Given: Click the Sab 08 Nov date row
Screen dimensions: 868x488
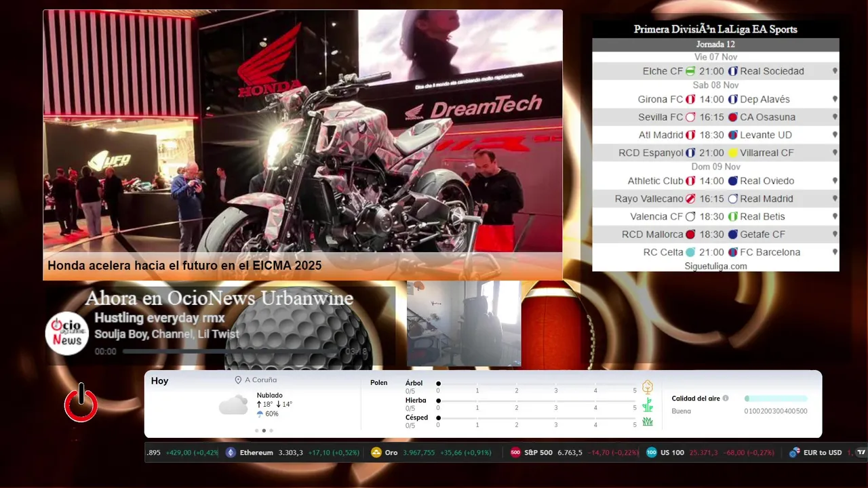Looking at the screenshot, I should 715,85.
